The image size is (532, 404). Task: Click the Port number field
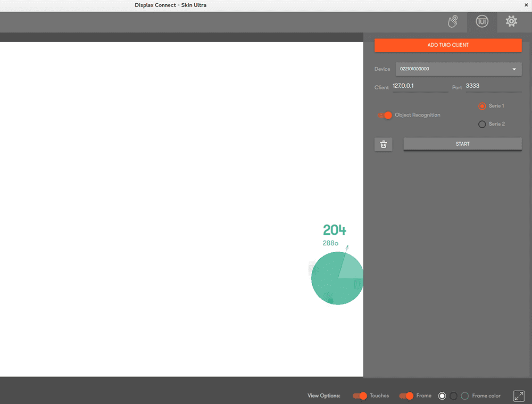(493, 86)
